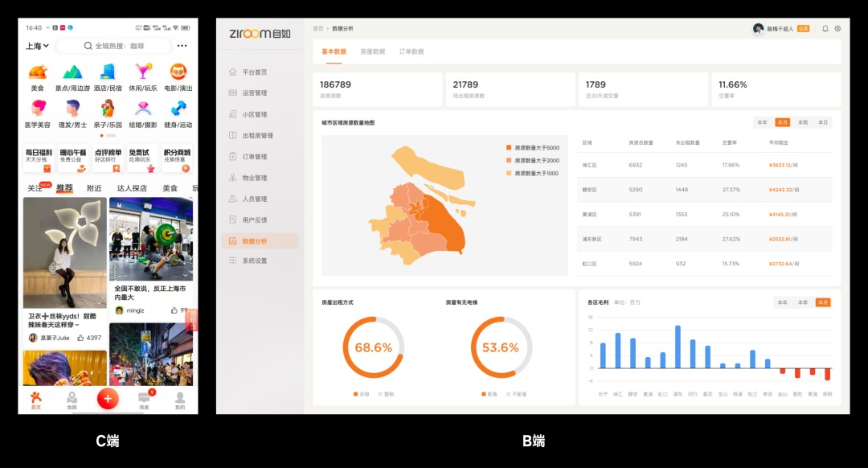The width and height of the screenshot is (868, 468).
Task: Select 本年 in the 各区毛利 chart filter
Action: 782,302
